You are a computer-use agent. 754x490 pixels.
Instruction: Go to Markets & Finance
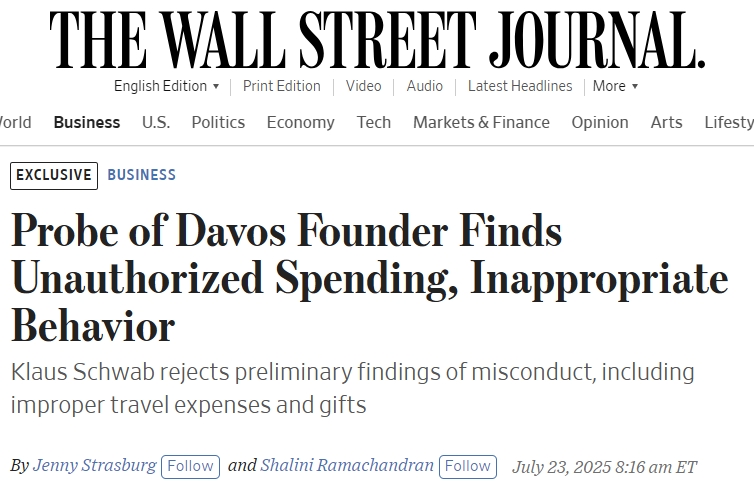[x=481, y=122]
